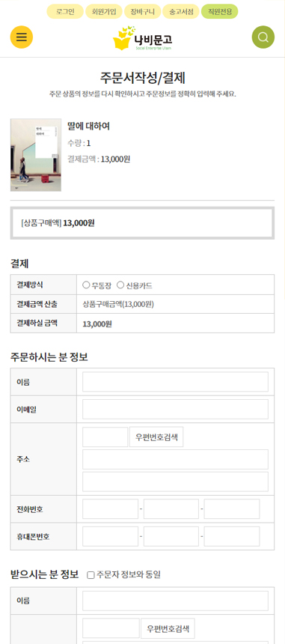Focus the last 휴대폰번호 input box
Image resolution: width=285 pixels, height=644 pixels.
(x=232, y=536)
